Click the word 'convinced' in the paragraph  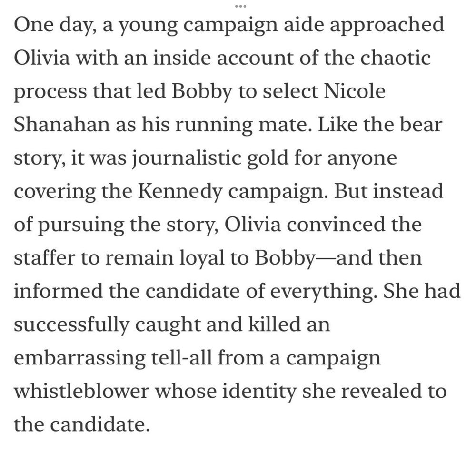(x=336, y=224)
